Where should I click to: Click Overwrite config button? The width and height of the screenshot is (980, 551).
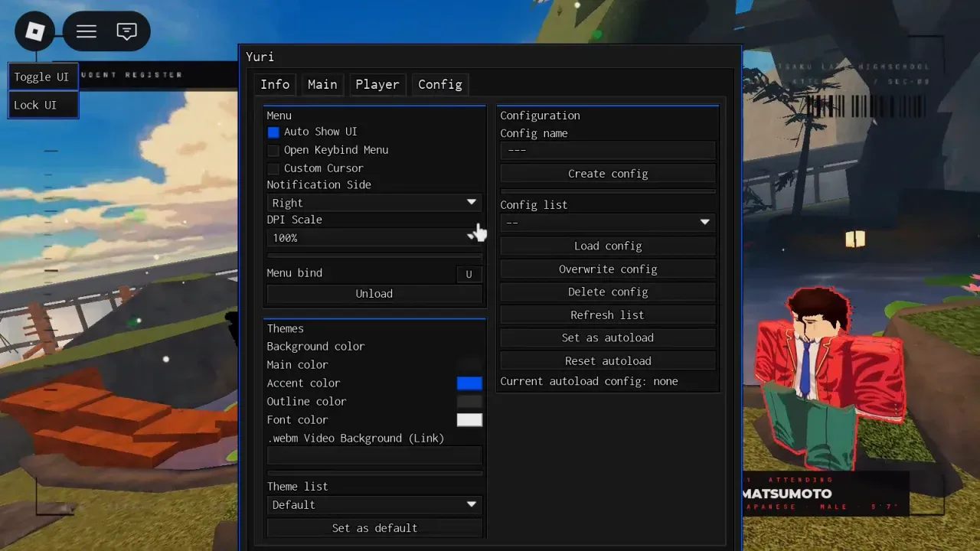click(x=608, y=269)
